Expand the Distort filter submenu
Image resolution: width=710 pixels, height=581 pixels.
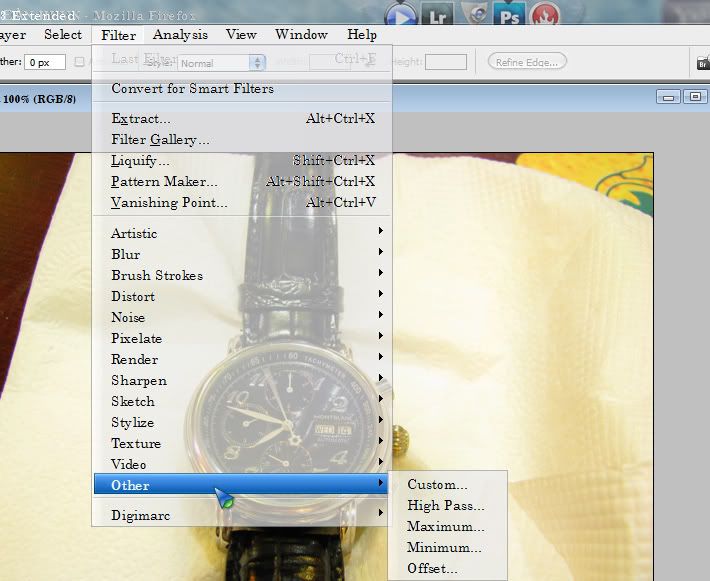[241, 296]
